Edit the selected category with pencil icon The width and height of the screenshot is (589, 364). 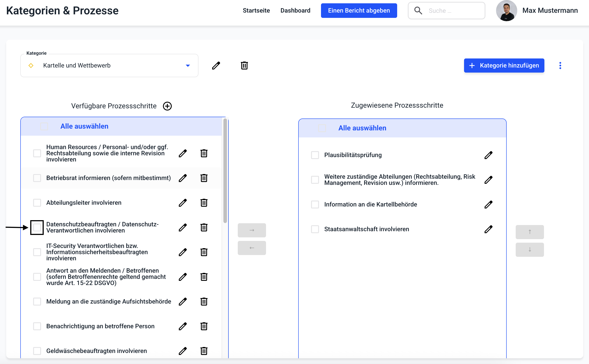[x=216, y=66]
